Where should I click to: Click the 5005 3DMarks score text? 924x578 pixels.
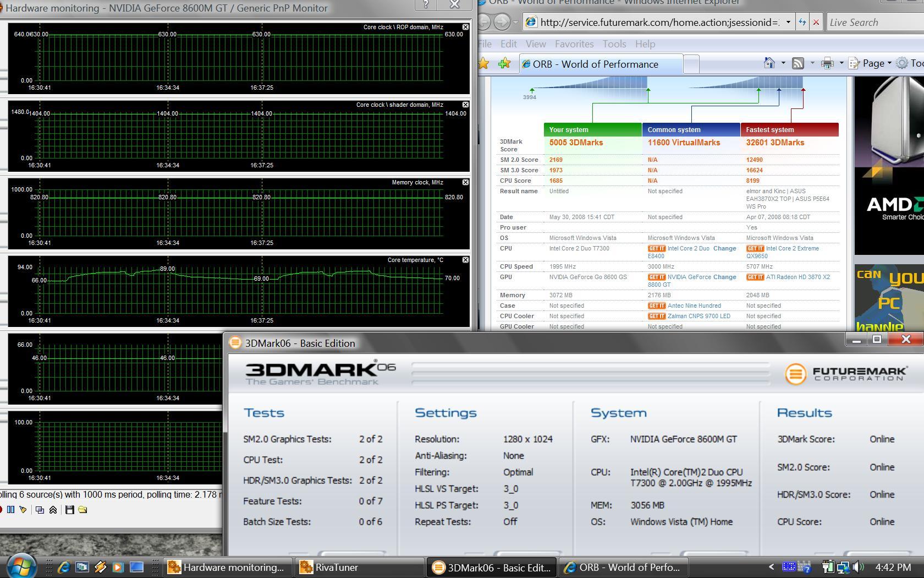576,143
